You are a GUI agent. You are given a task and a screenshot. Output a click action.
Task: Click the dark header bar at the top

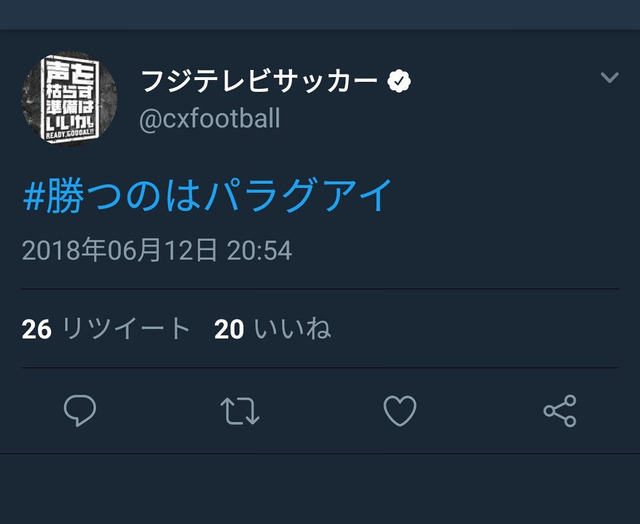coord(320,12)
